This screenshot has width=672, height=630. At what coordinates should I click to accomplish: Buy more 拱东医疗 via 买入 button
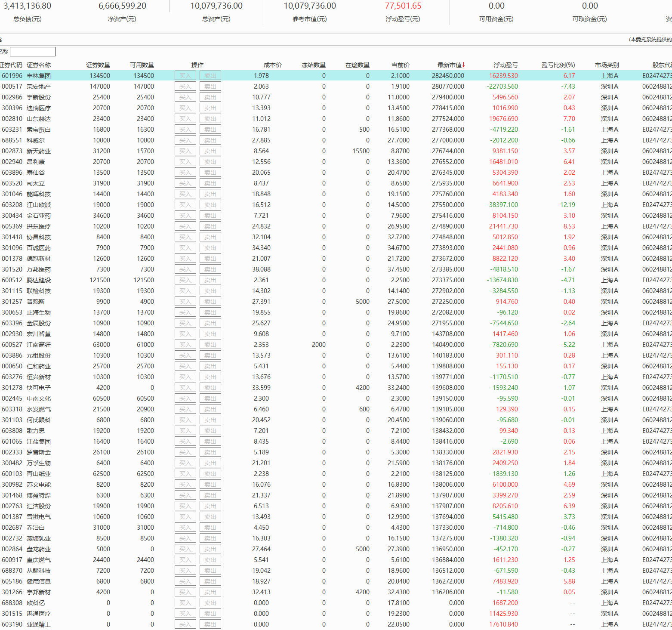[x=185, y=226]
